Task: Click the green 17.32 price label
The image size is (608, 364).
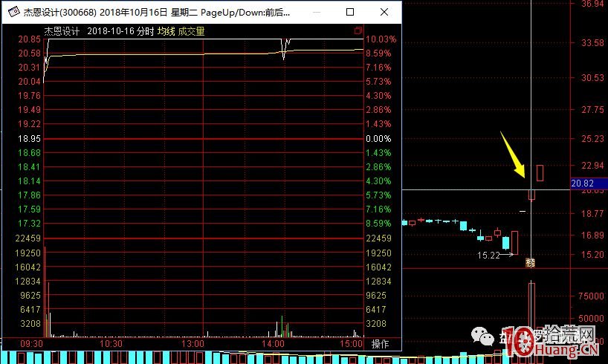Action: click(30, 224)
